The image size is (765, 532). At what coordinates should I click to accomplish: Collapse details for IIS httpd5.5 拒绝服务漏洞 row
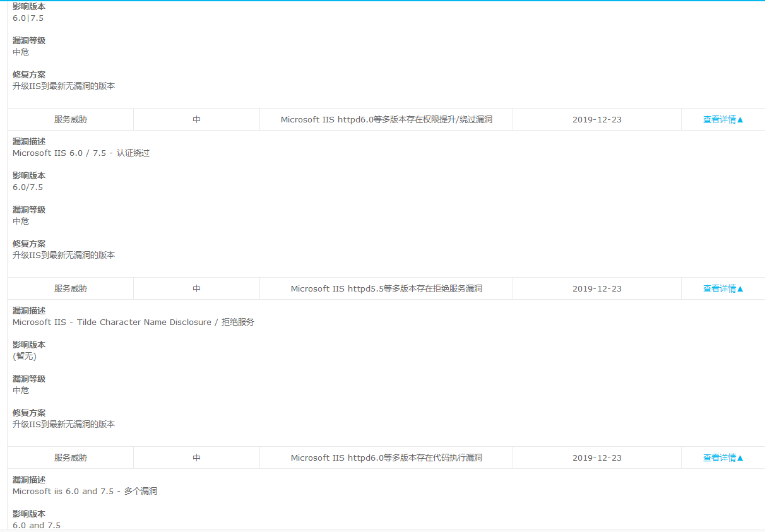coord(723,288)
